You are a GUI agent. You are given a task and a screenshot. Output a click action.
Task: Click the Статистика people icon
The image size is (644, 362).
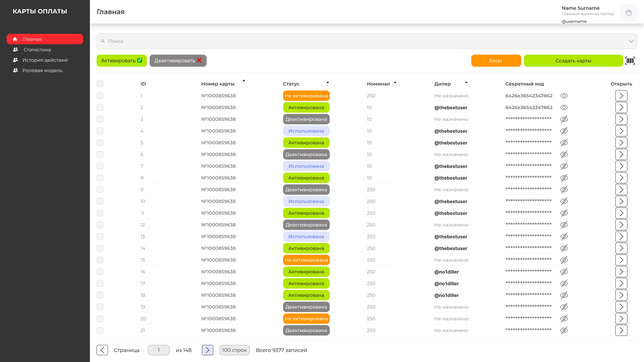coord(15,49)
